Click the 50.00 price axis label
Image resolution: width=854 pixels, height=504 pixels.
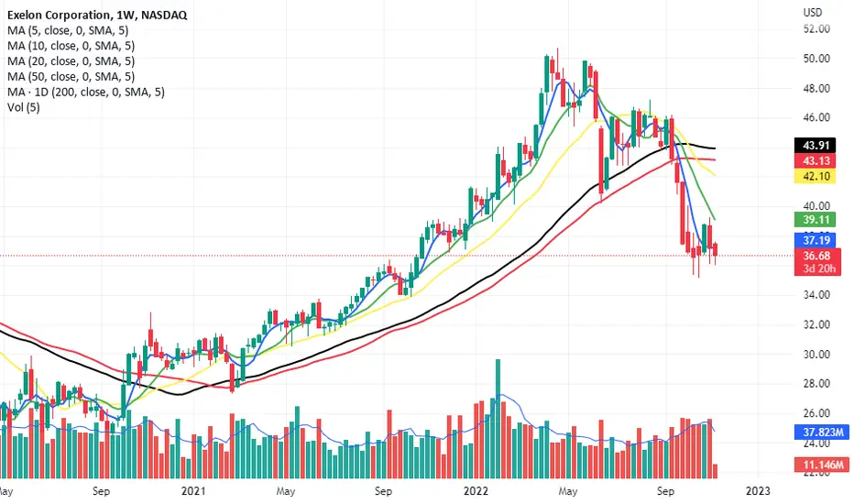click(816, 59)
